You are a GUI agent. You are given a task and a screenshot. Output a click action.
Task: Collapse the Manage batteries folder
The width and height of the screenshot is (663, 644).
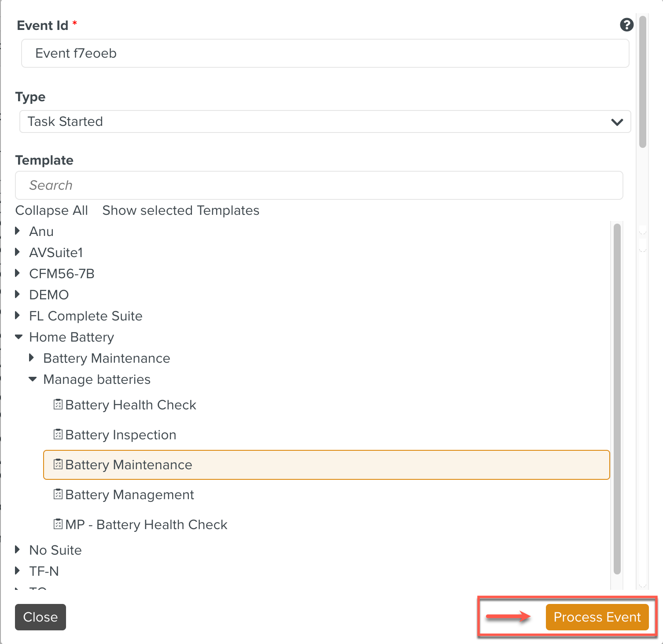tap(33, 379)
